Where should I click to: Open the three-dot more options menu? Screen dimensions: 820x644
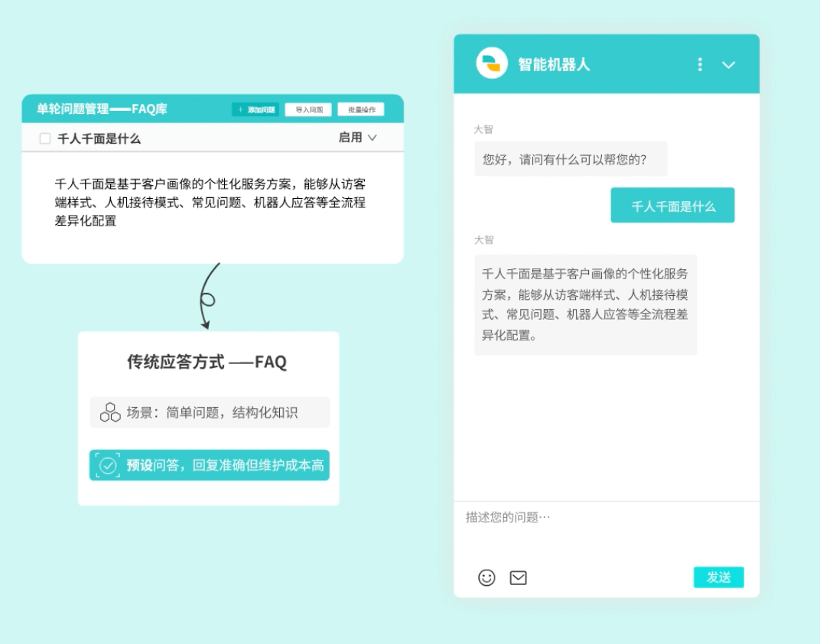pos(699,64)
